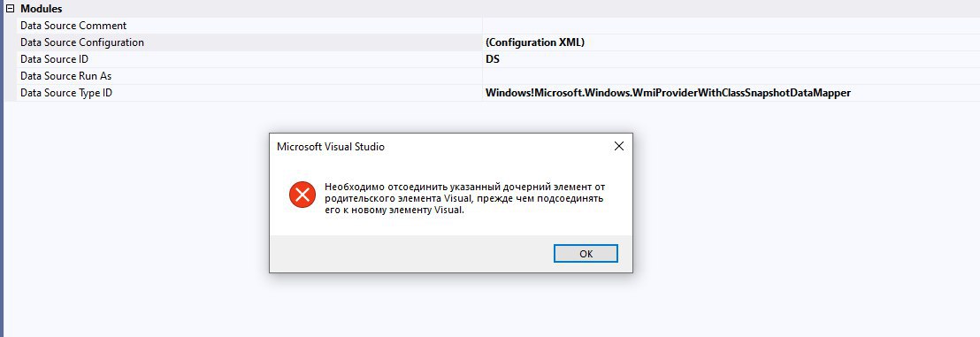This screenshot has height=337, width=980.
Task: Click the WmiProviderWithClassSnapshotDataMapper type value
Action: pos(668,93)
